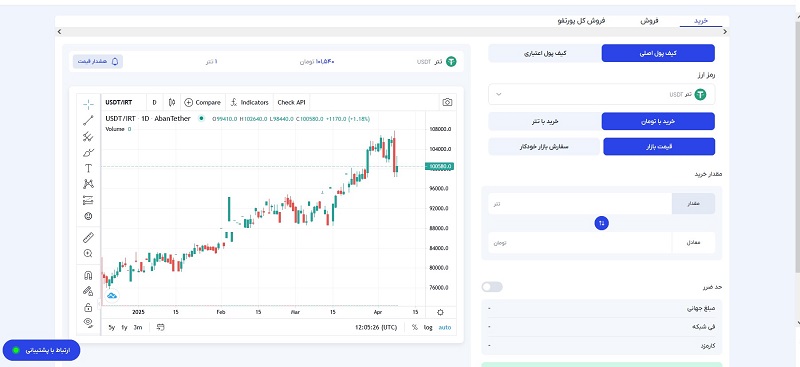Toggle stay in drawing mode
The width and height of the screenshot is (800, 367).
pyautogui.click(x=88, y=291)
